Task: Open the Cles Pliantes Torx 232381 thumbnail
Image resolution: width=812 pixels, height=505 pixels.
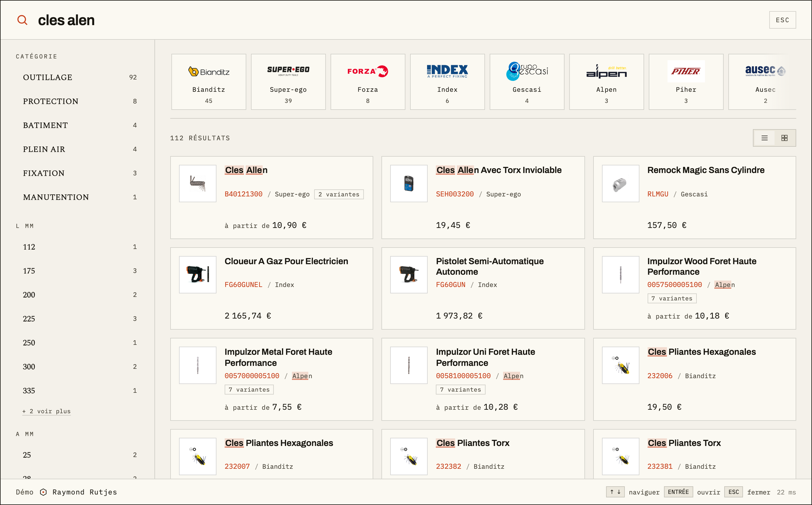Action: pyautogui.click(x=620, y=456)
